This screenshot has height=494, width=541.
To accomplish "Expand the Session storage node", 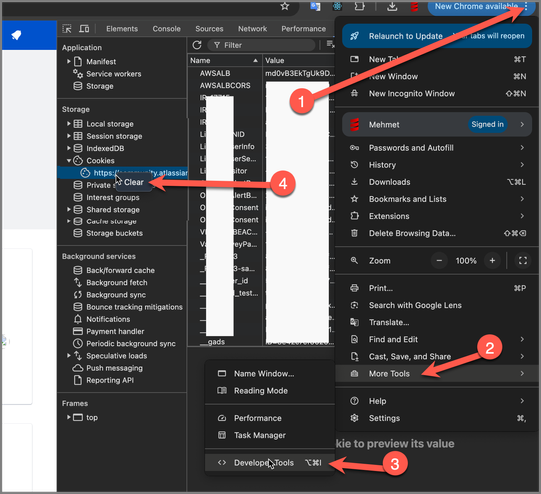I will [69, 136].
